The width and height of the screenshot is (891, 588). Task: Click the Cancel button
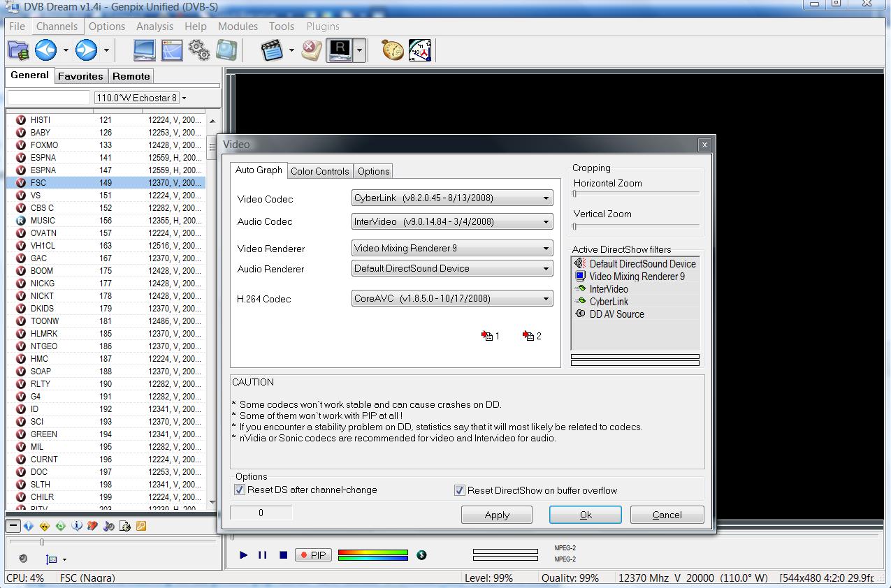(x=667, y=515)
